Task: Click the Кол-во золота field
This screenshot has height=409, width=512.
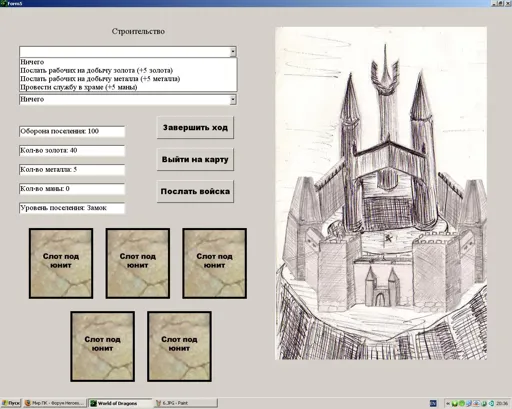Action: pos(72,150)
